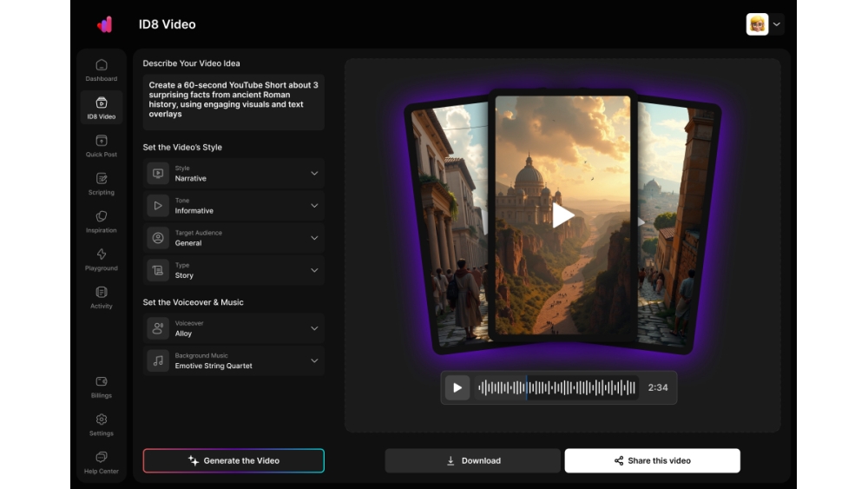Open the Billings page

pyautogui.click(x=102, y=387)
